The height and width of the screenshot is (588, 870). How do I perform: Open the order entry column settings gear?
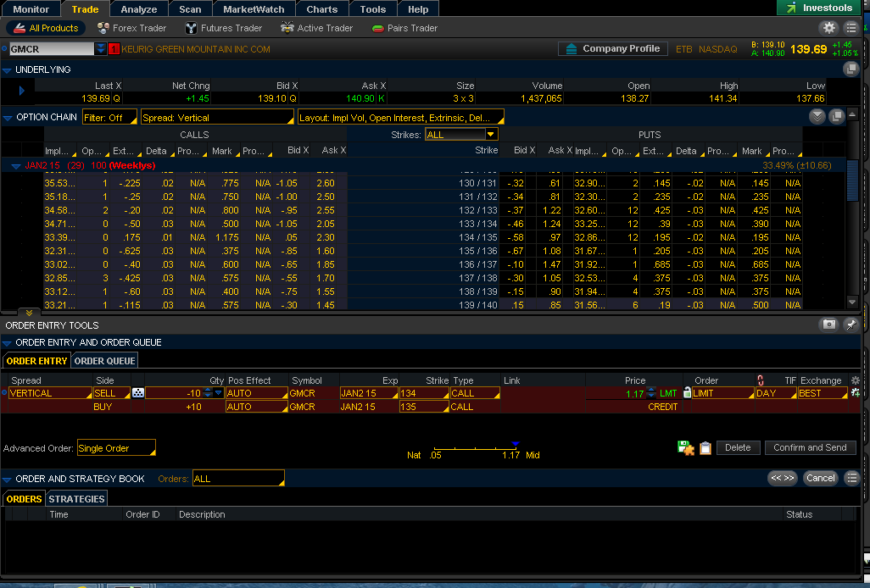coord(855,380)
